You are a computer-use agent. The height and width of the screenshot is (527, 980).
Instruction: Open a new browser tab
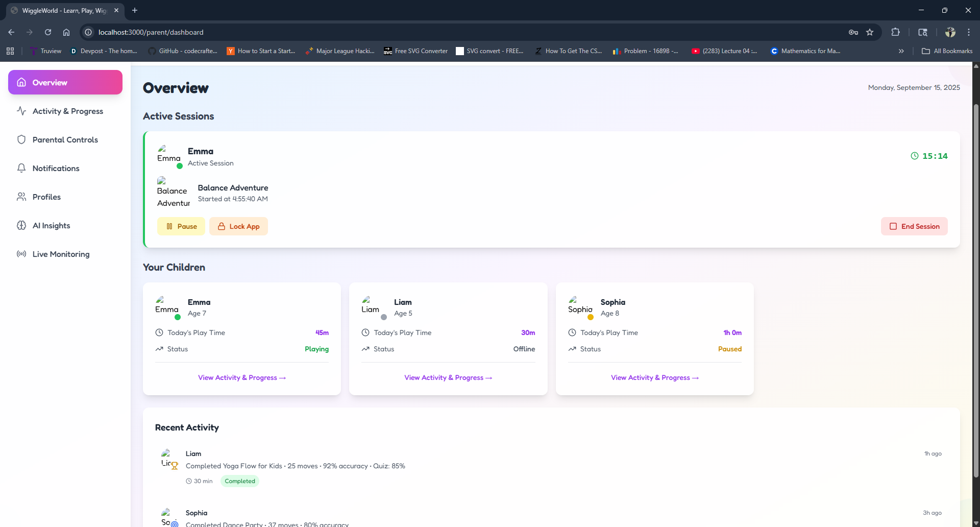[135, 10]
